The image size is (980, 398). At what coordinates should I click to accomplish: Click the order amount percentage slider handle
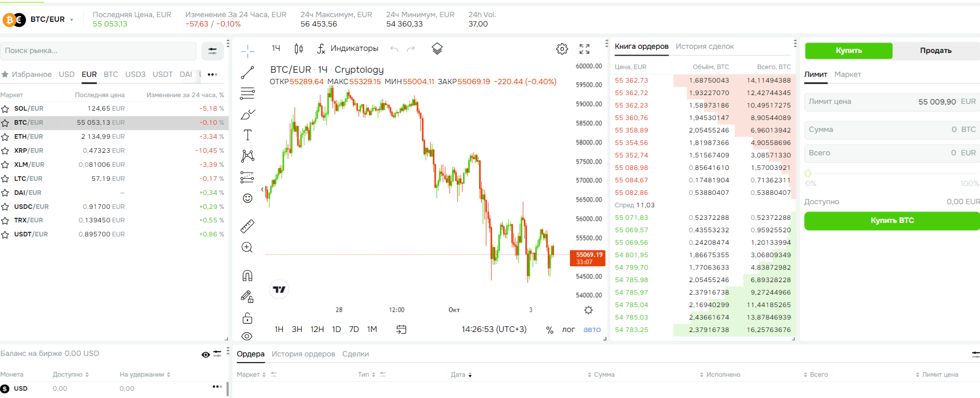click(808, 174)
